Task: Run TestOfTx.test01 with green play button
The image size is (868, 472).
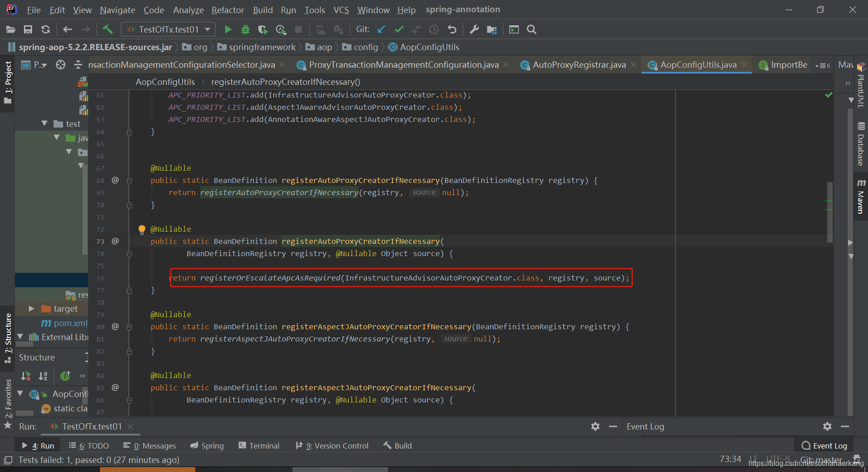Action: coord(228,29)
